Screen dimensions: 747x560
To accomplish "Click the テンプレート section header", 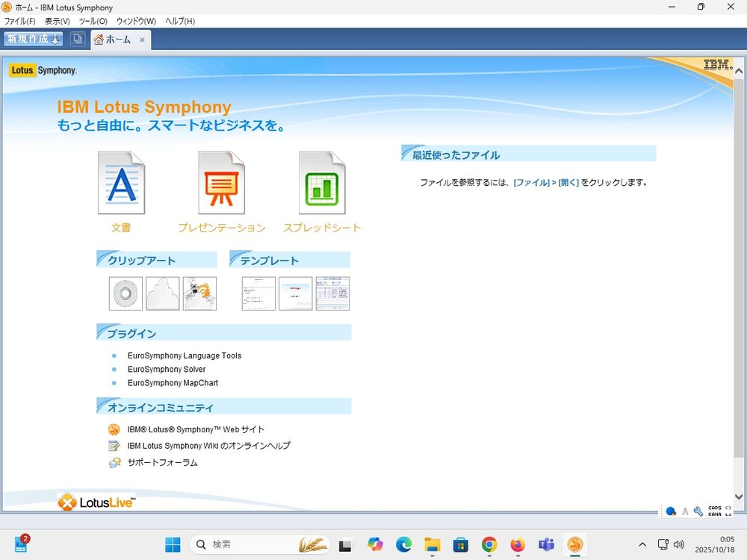I will [x=290, y=260].
